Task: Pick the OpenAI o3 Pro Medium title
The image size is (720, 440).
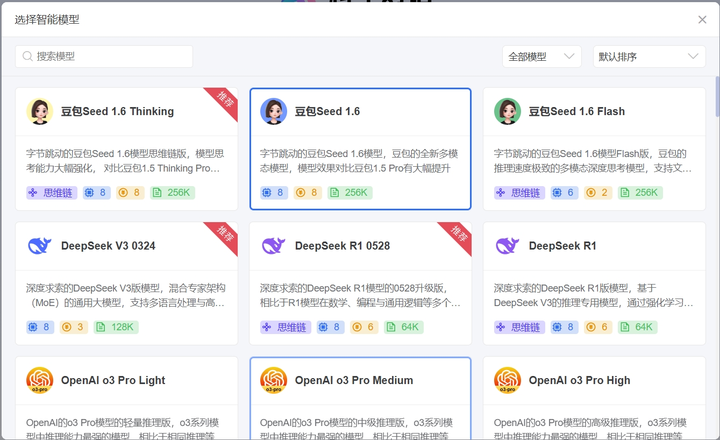Action: coord(354,380)
